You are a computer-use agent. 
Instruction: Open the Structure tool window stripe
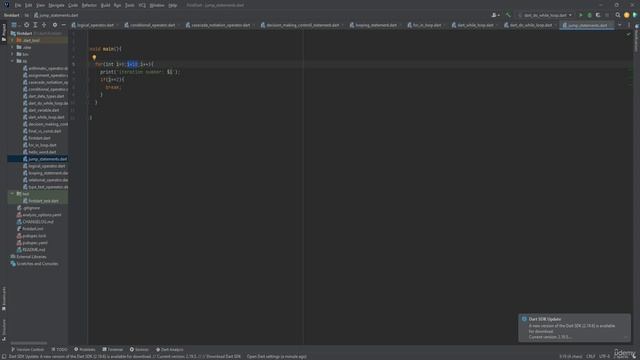click(x=4, y=330)
